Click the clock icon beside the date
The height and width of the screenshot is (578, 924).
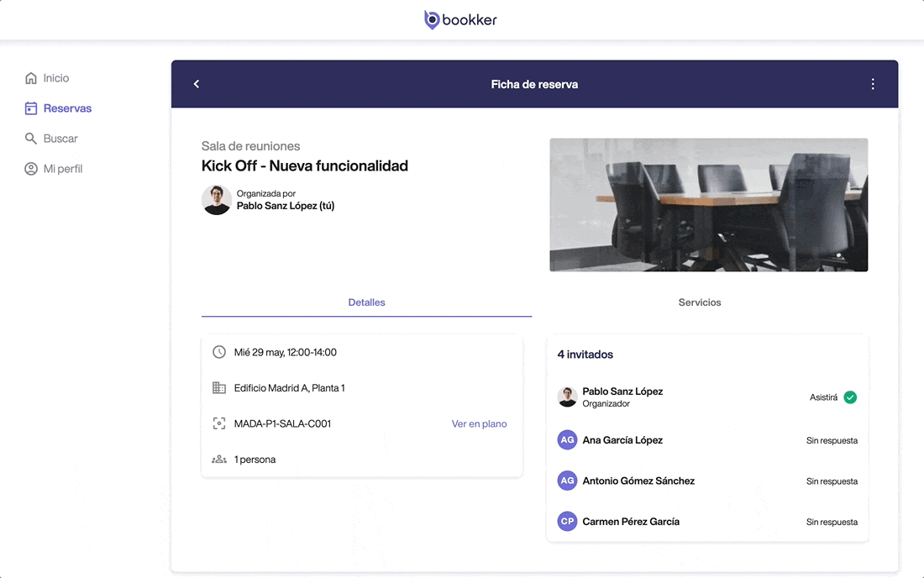coord(219,352)
